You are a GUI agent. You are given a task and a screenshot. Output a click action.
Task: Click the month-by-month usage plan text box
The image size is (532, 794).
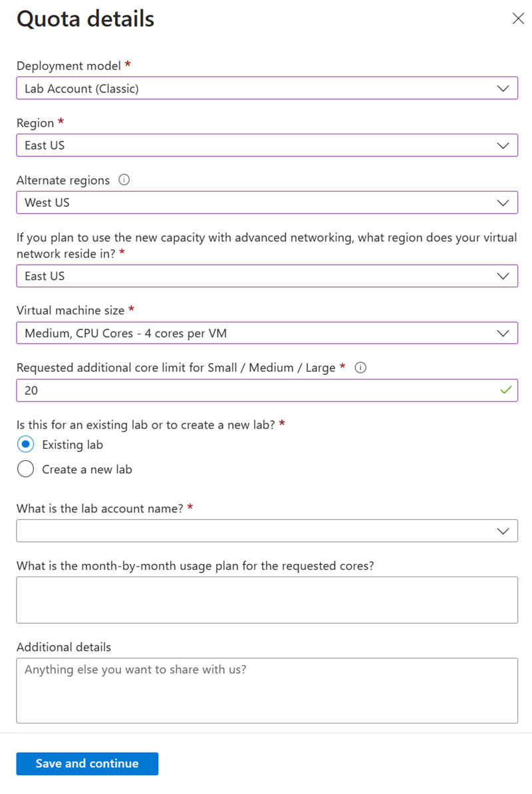(267, 600)
